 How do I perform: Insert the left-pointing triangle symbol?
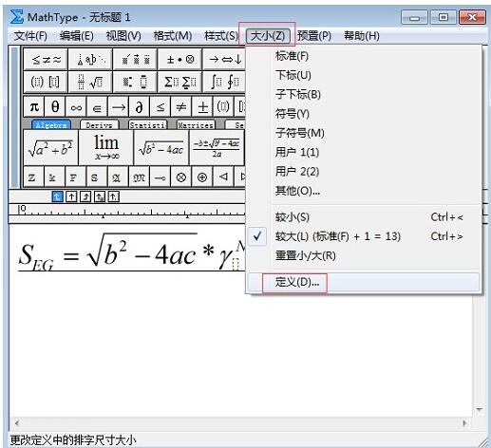pos(223,177)
